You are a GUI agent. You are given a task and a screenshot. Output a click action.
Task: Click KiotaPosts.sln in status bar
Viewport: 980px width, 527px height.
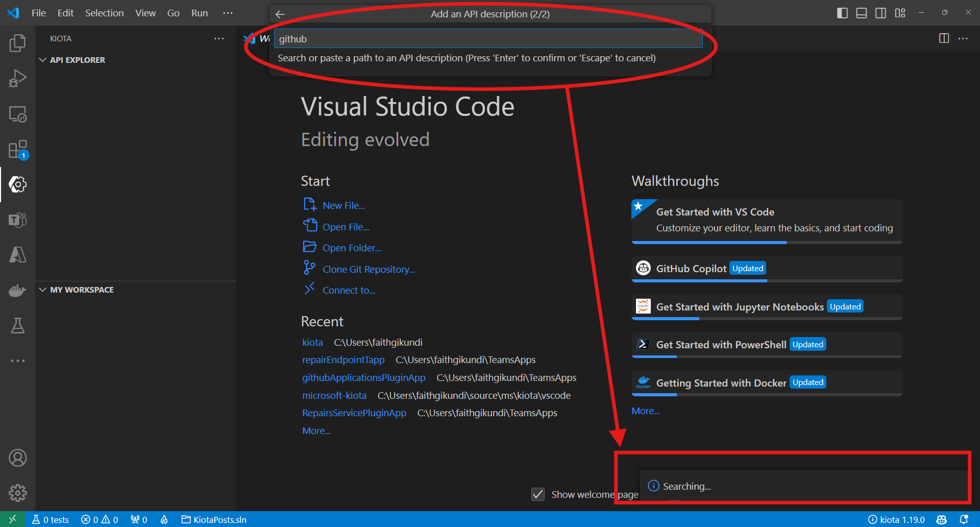tap(214, 519)
